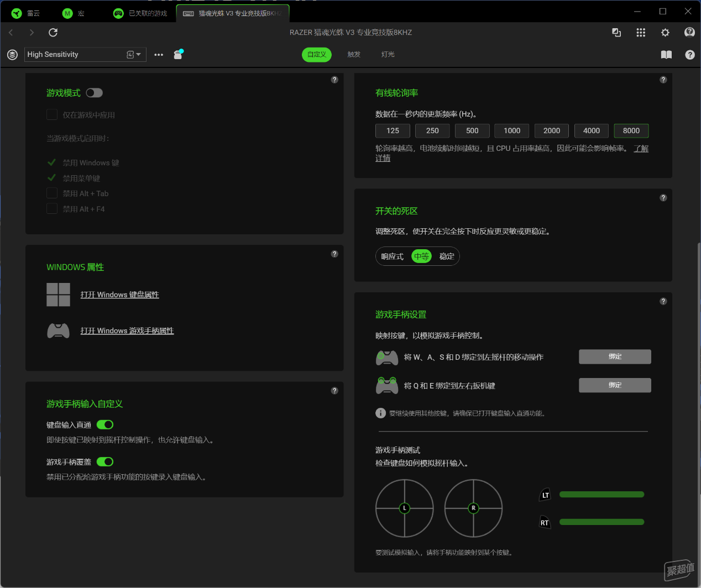
Task: Click 绑定 button for WASD left stick
Action: pos(615,357)
